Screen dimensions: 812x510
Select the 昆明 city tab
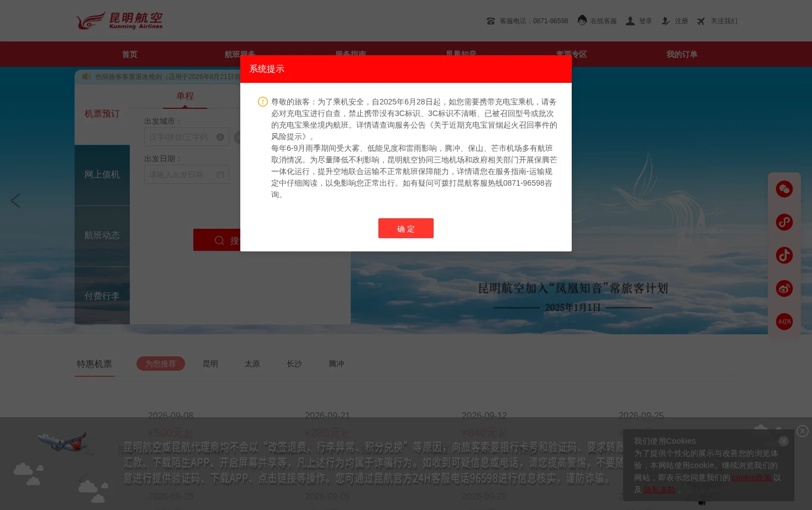coord(210,364)
